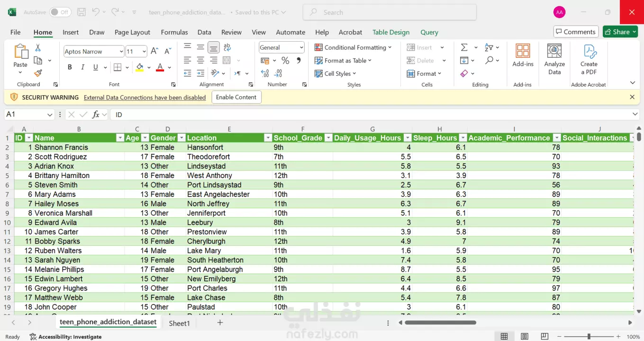Undo the last action
The width and height of the screenshot is (644, 341).
click(x=96, y=12)
